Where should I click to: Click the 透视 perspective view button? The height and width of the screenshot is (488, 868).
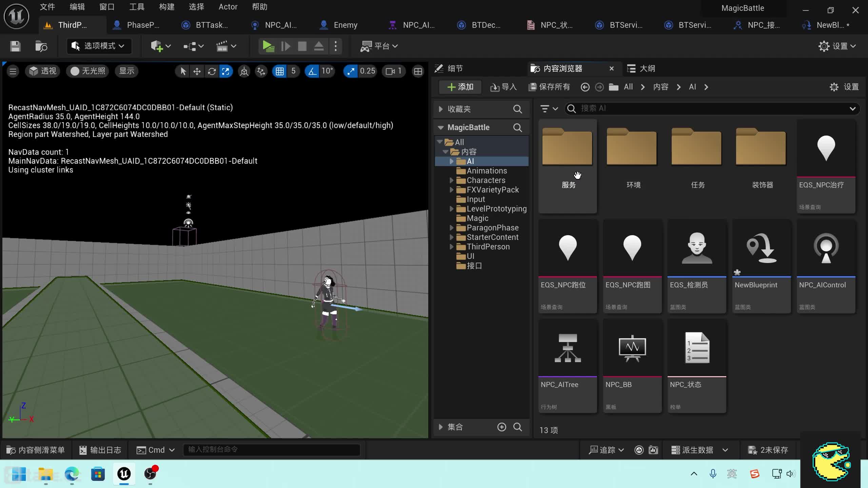[43, 71]
